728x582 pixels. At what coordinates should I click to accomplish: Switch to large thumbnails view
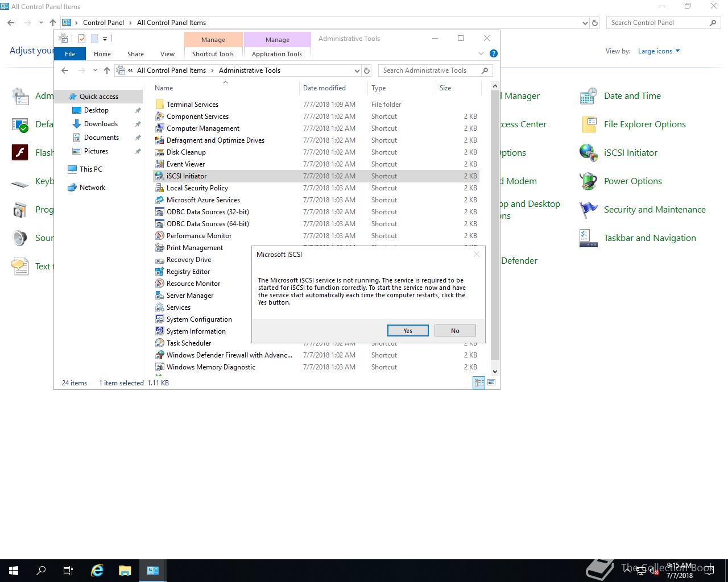coord(491,383)
